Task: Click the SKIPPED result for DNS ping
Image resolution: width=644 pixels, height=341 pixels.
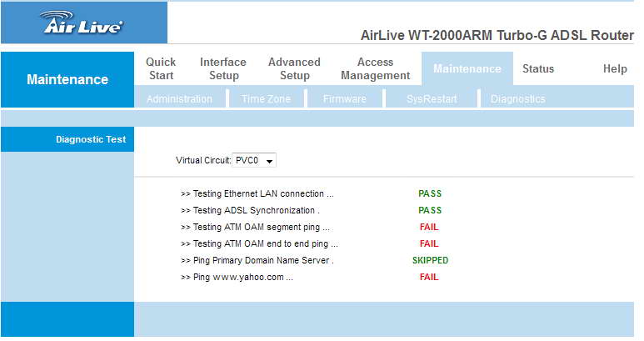Action: (430, 260)
